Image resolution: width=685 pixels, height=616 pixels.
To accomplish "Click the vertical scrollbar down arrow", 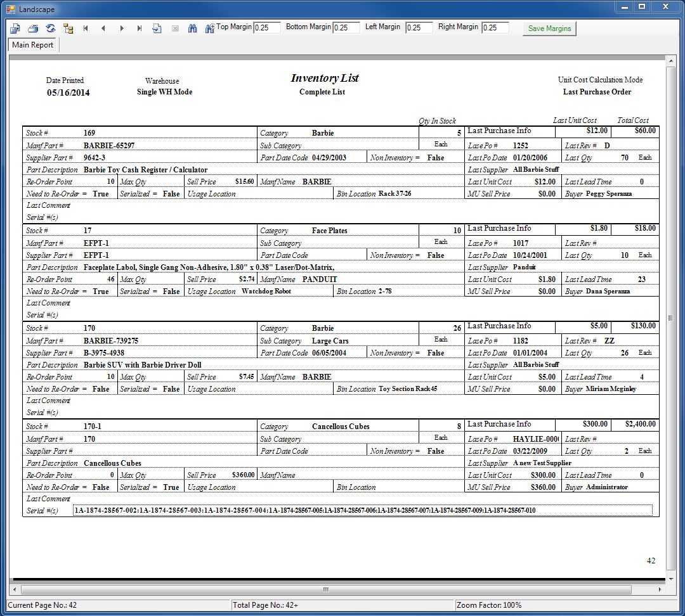I will [671, 579].
